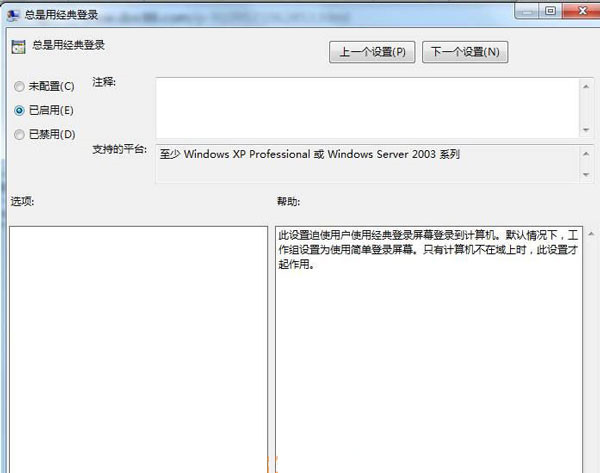
Task: Click the policy icon beside 总是用经典登录 heading
Action: click(x=18, y=47)
